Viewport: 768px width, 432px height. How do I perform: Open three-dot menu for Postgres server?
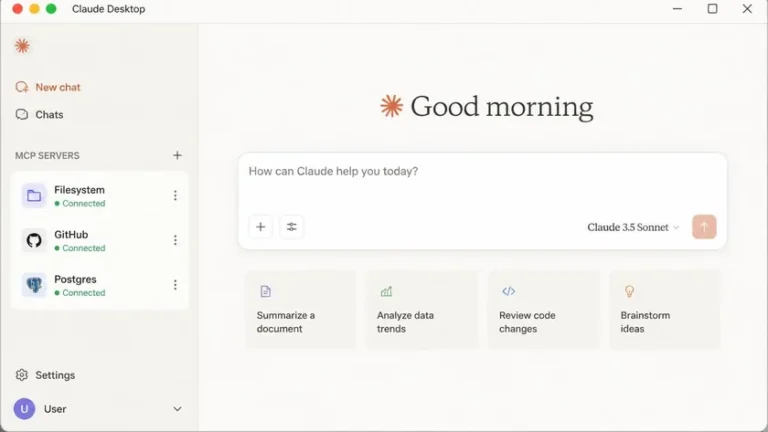(175, 285)
